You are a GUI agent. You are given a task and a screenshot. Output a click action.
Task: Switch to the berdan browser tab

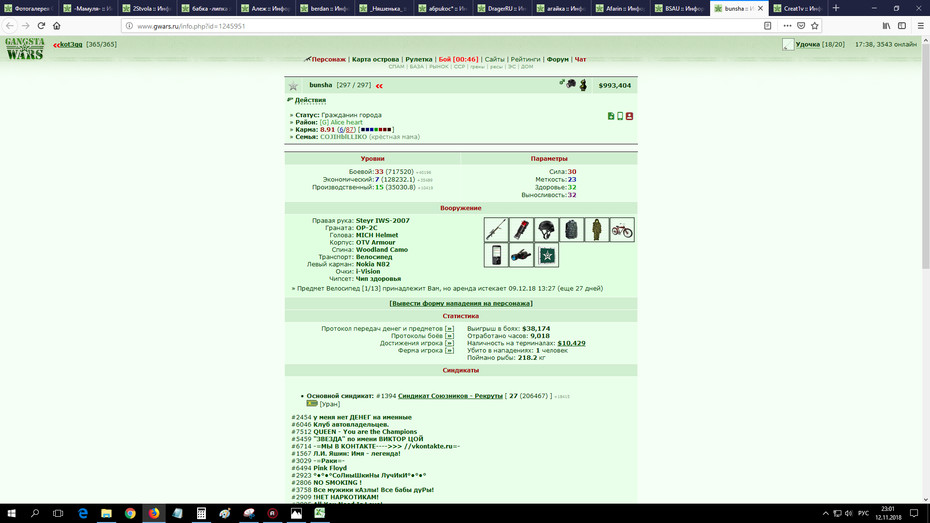pyautogui.click(x=324, y=8)
